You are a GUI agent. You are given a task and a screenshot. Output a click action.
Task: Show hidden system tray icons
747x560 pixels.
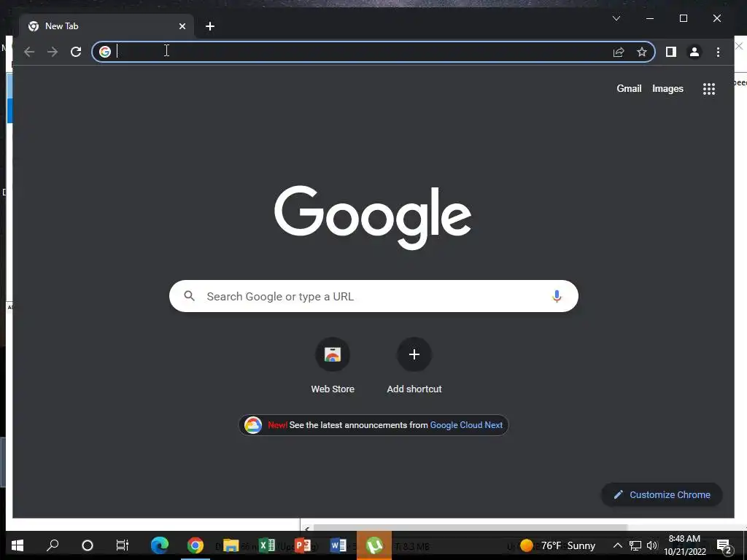(x=617, y=545)
